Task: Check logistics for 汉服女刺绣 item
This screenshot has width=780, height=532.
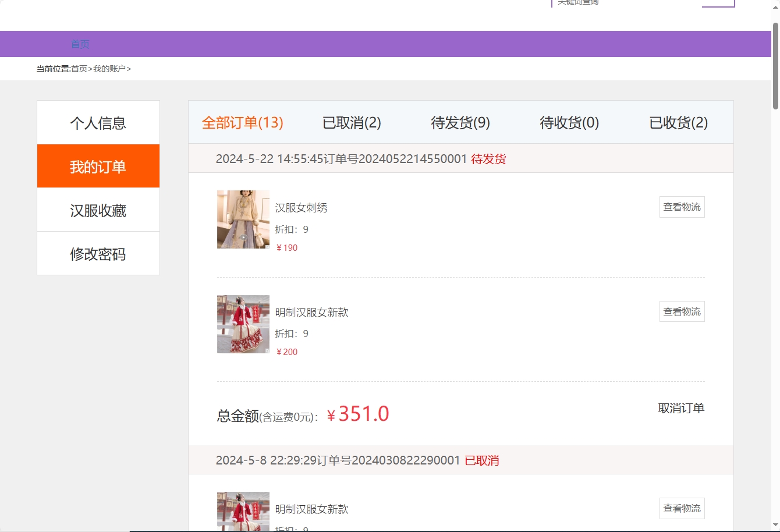Action: click(682, 207)
